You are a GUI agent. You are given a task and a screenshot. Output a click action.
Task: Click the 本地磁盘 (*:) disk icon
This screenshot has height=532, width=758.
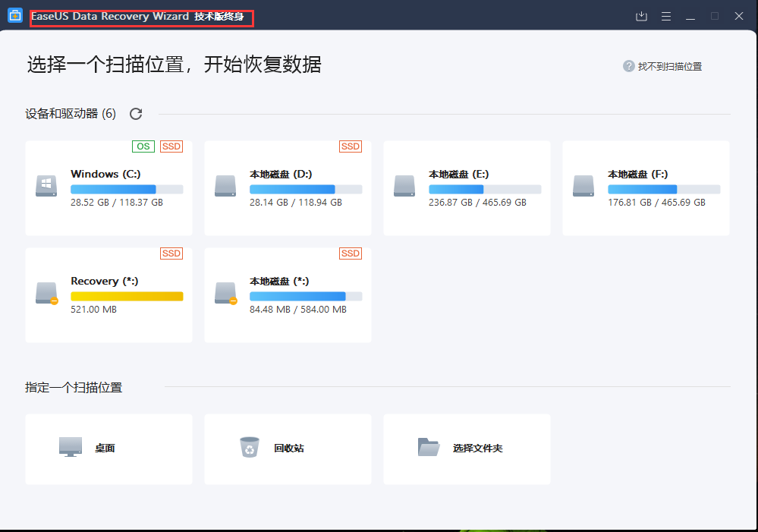(x=226, y=293)
